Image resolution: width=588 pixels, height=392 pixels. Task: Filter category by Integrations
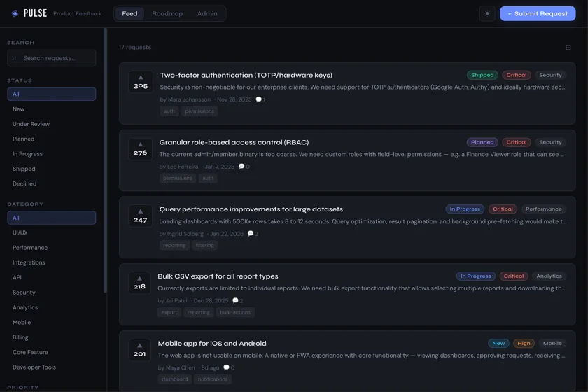(52, 262)
